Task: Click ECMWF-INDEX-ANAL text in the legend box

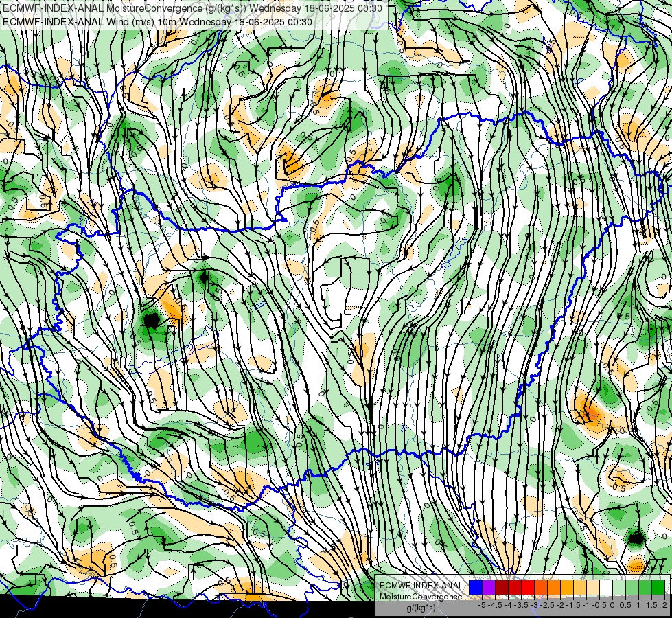Action: [421, 586]
